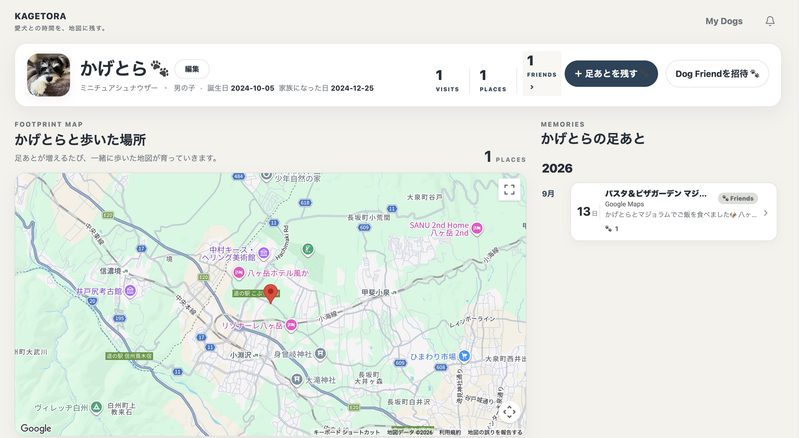The image size is (799, 438).
Task: Click the 2026 year heading
Action: coord(557,168)
